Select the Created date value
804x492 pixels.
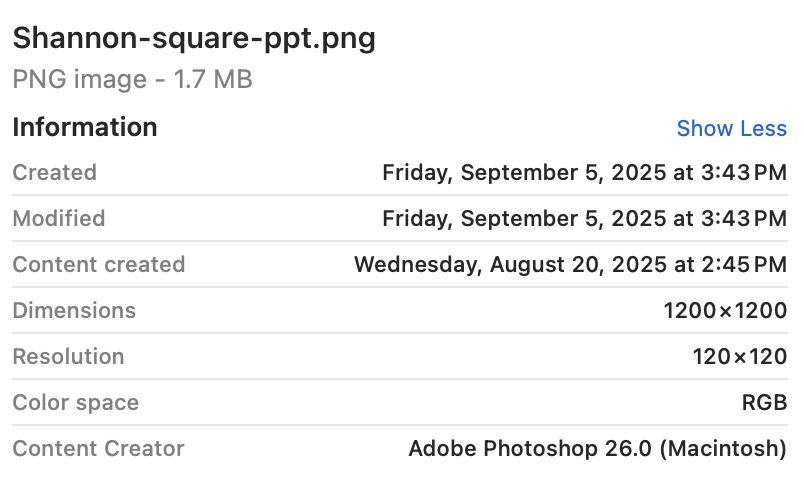584,173
